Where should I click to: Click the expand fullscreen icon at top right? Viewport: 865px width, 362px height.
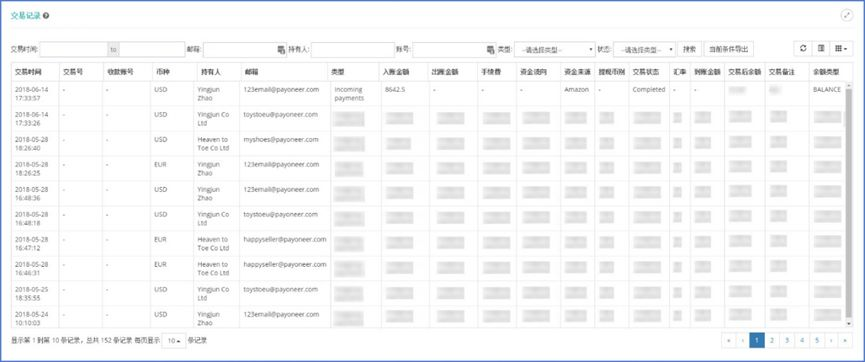[x=847, y=16]
